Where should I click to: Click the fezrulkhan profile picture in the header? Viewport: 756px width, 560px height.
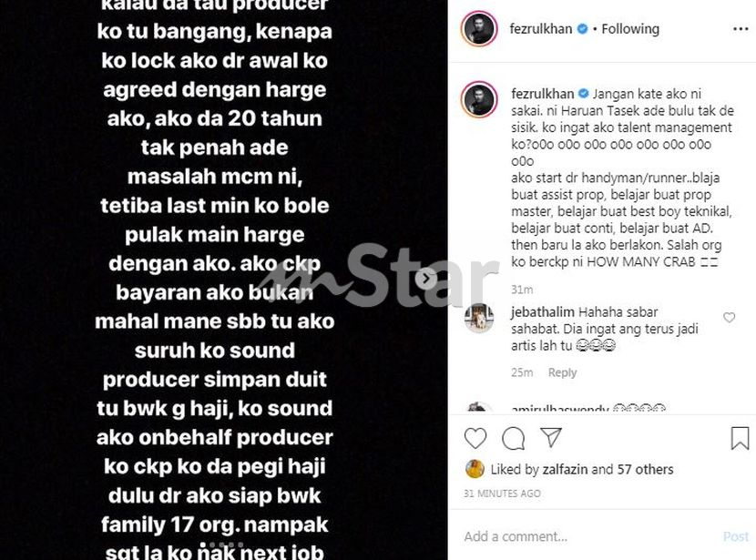pos(479,29)
